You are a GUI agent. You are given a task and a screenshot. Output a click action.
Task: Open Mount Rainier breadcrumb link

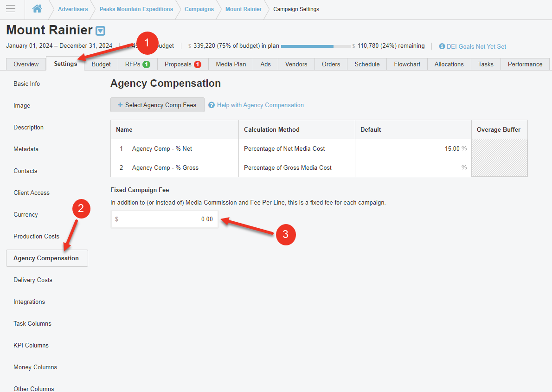click(x=244, y=9)
